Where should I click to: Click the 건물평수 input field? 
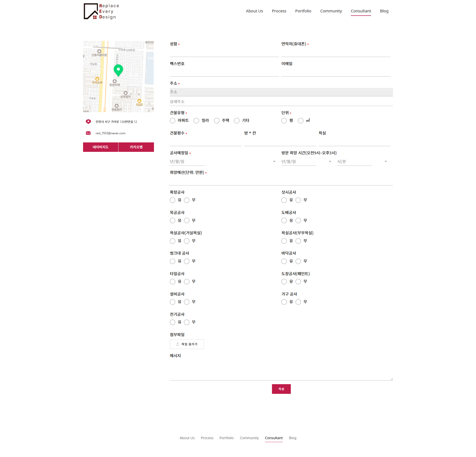(206, 142)
